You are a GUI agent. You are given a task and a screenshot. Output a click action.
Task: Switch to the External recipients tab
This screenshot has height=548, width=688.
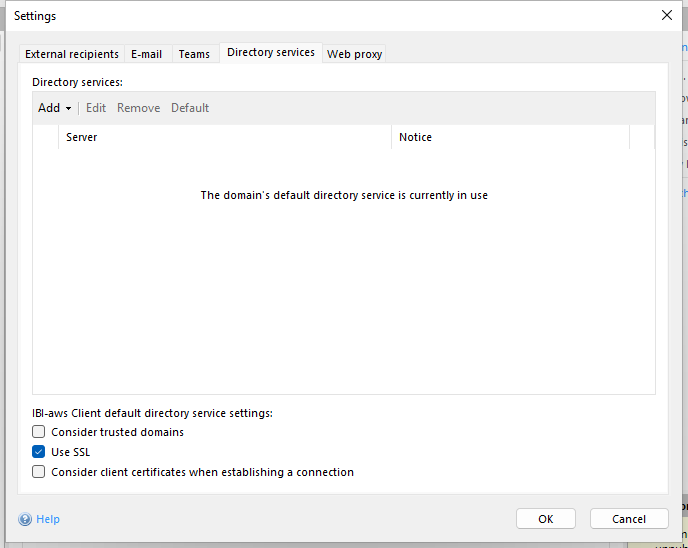pos(72,54)
